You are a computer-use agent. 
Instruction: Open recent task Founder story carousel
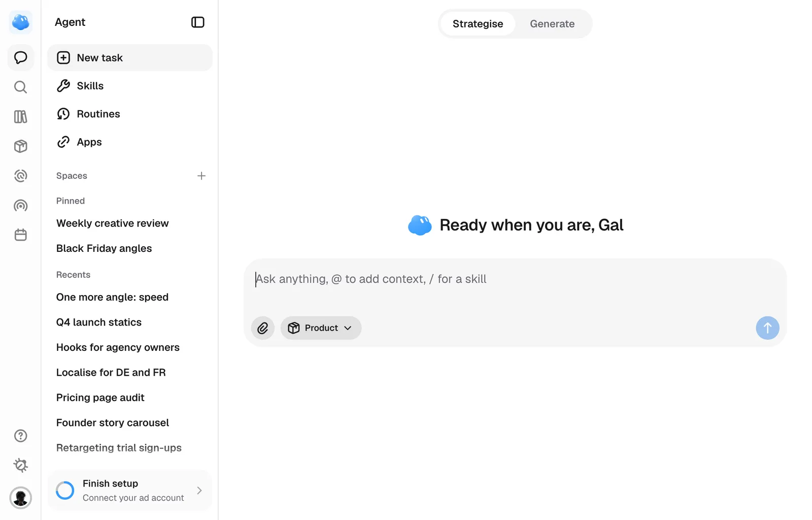(130, 422)
